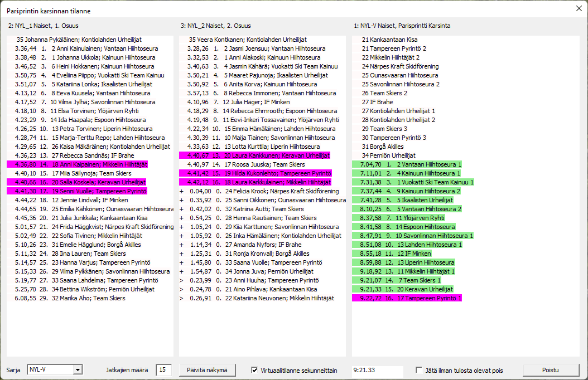Uncheck Virtuaalitilanne sekunneittain checkbox
Image resolution: width=588 pixels, height=380 pixels.
coord(255,370)
